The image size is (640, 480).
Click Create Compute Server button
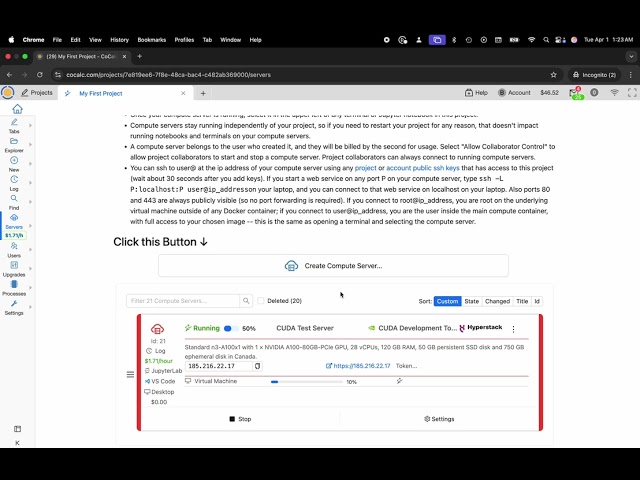click(333, 266)
